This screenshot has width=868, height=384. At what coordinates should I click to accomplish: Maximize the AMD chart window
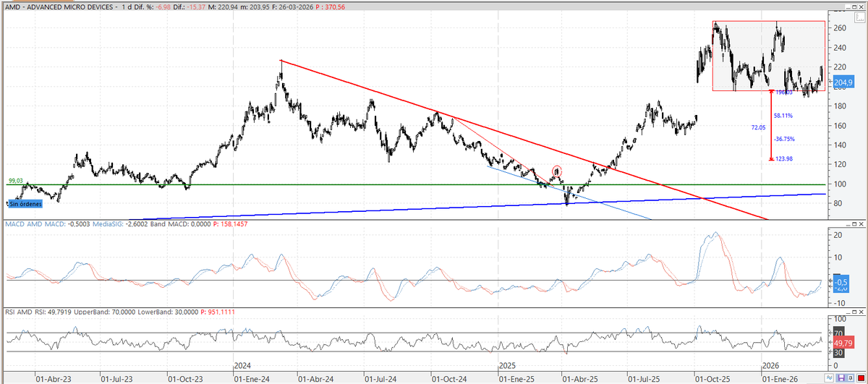click(x=854, y=7)
